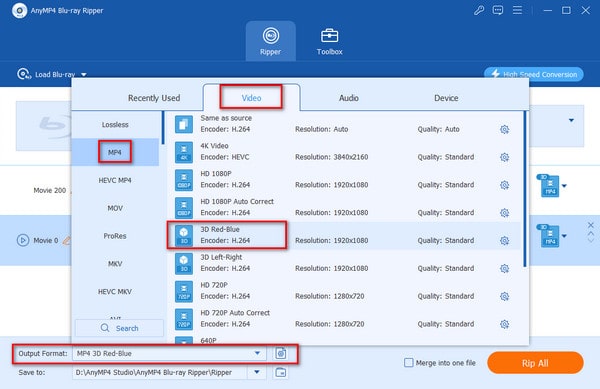Open output profile settings icon
This screenshot has height=389, width=600.
[x=281, y=353]
